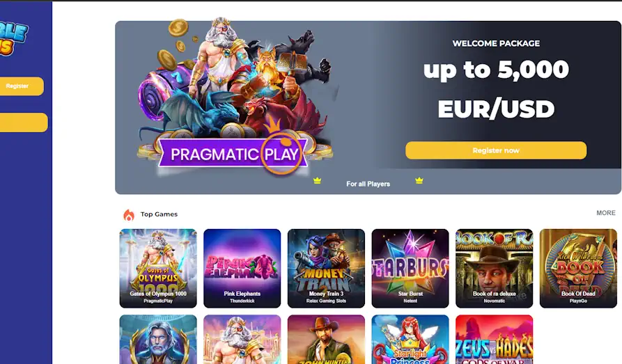This screenshot has height=364, width=622.
Task: Launch Zeus vs Hades Gods of War
Action: pos(495,340)
